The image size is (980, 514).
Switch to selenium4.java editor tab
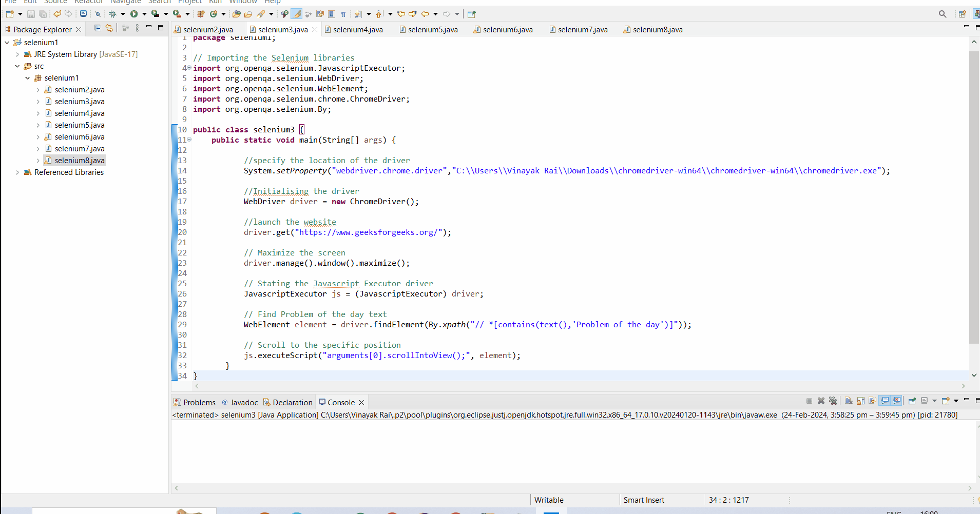point(358,29)
